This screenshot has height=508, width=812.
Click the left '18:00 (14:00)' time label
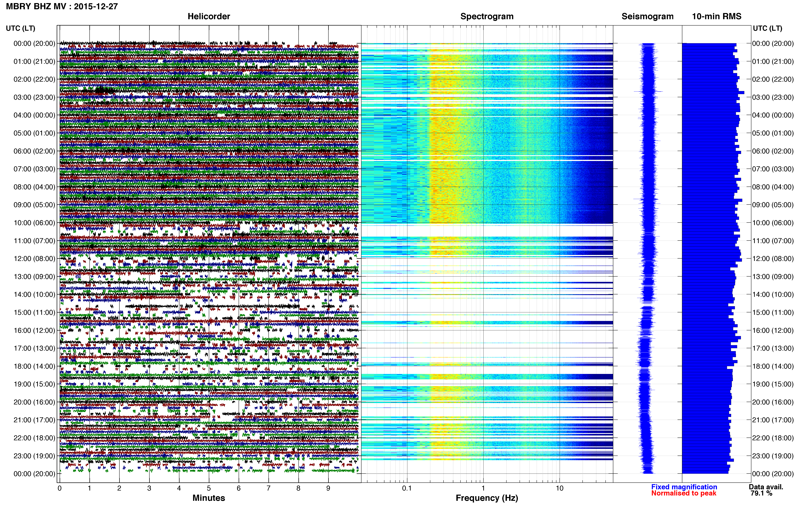coord(34,366)
